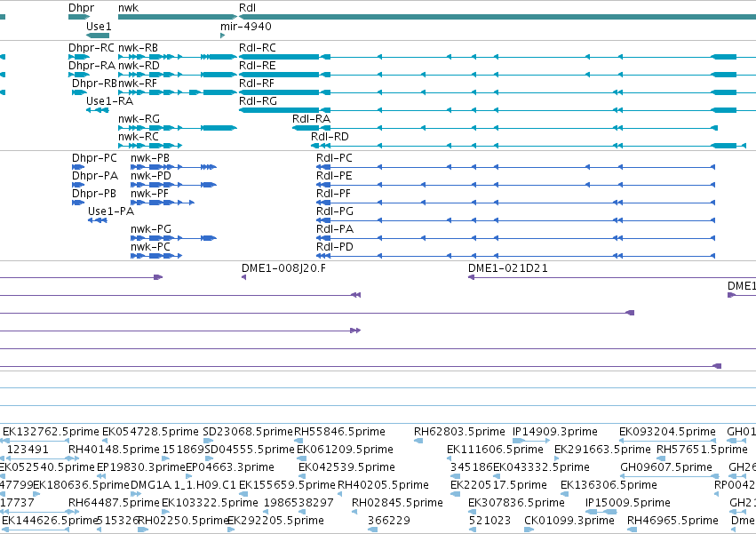Open EST EK054728.5prime
Viewport: 756px width, 534px height.
coord(150,432)
